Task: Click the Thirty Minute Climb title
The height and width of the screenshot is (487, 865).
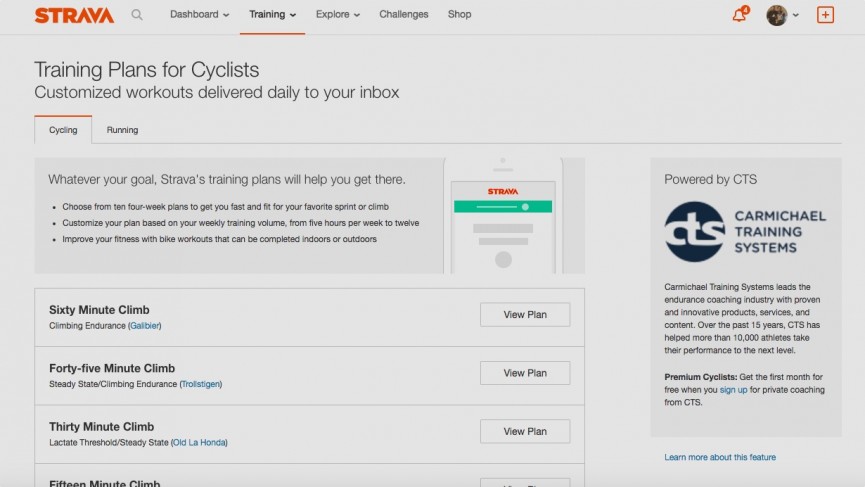Action: [x=102, y=427]
